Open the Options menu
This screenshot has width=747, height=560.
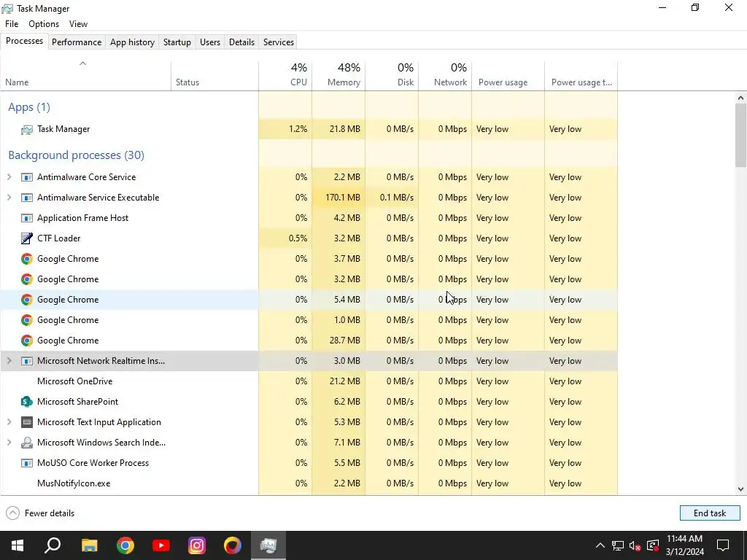pyautogui.click(x=44, y=24)
